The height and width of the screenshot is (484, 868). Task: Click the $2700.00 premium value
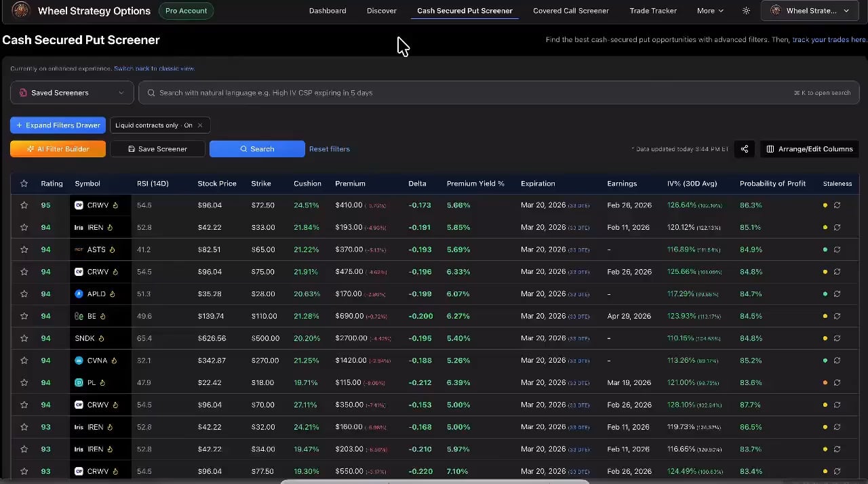coord(351,338)
